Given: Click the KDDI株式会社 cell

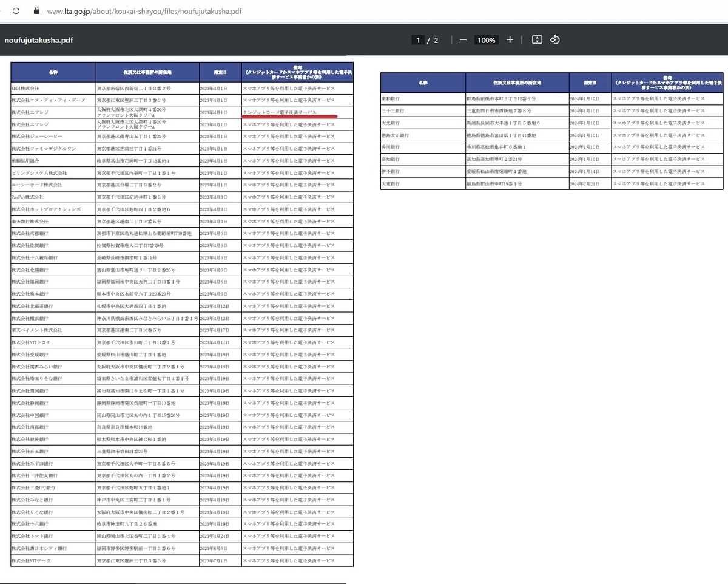Looking at the screenshot, I should [53, 89].
